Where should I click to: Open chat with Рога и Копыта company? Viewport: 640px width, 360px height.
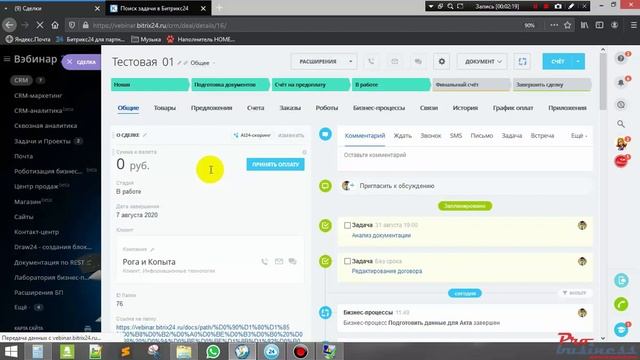point(293,261)
